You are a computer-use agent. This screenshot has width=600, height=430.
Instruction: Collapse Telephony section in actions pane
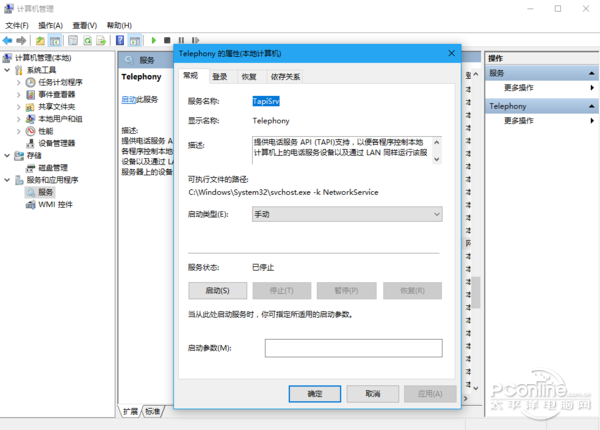click(592, 106)
